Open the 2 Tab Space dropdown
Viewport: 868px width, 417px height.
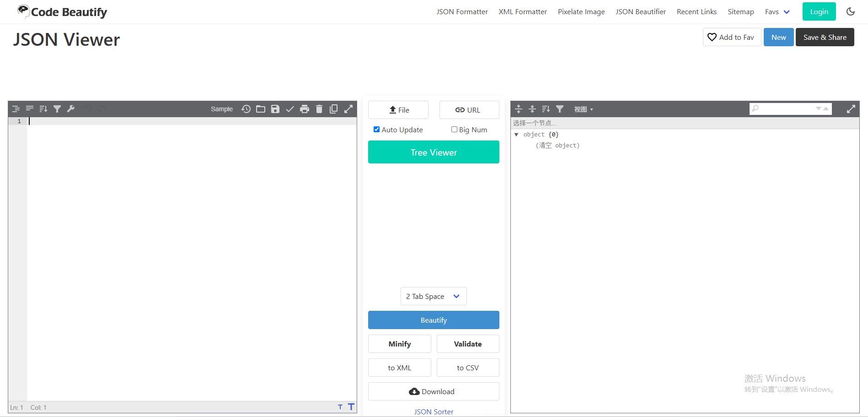434,296
